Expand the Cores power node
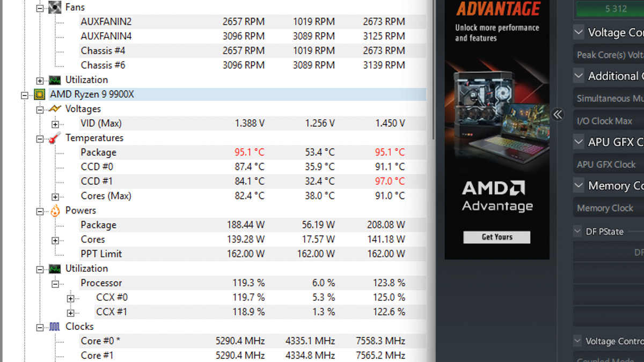Image resolution: width=644 pixels, height=362 pixels. tap(55, 240)
